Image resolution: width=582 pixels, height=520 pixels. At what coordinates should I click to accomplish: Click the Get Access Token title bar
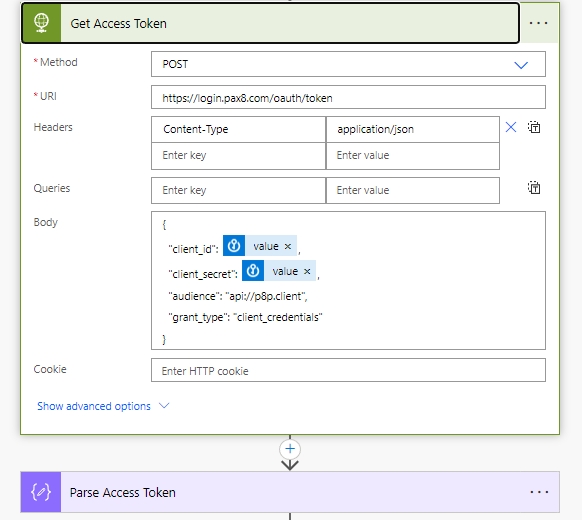click(x=270, y=23)
